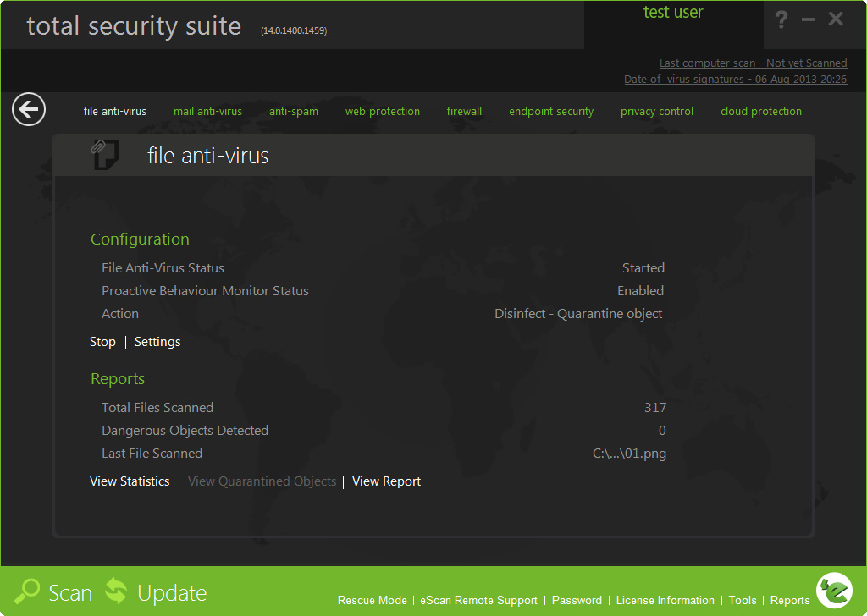The image size is (867, 616).
Task: Click the green arrows Update icon
Action: tap(116, 591)
